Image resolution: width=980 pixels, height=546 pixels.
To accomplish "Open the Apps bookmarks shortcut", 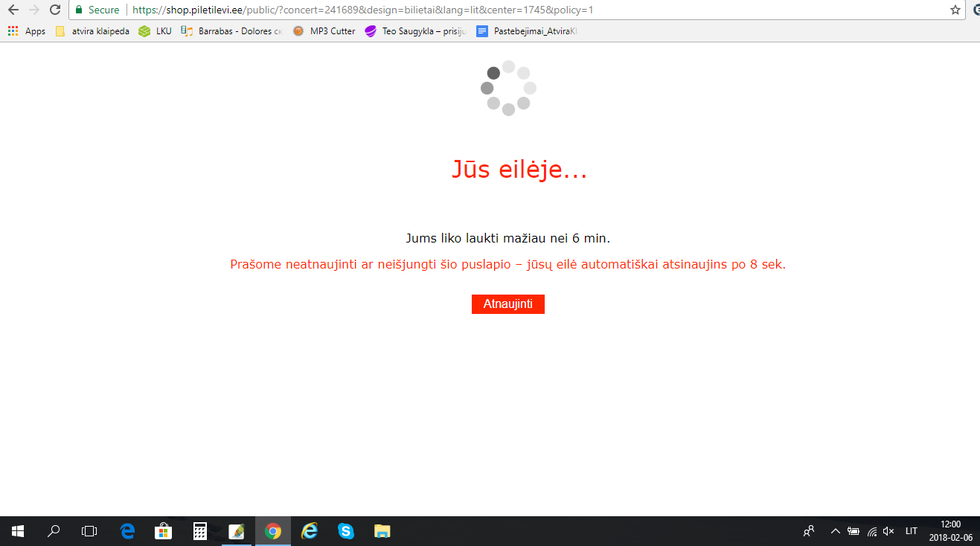I will pyautogui.click(x=27, y=31).
